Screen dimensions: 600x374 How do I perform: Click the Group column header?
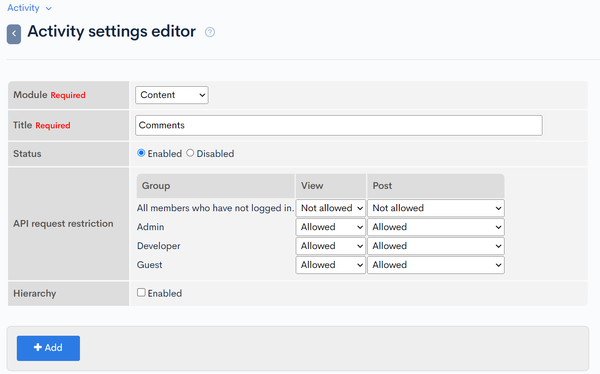pos(216,186)
